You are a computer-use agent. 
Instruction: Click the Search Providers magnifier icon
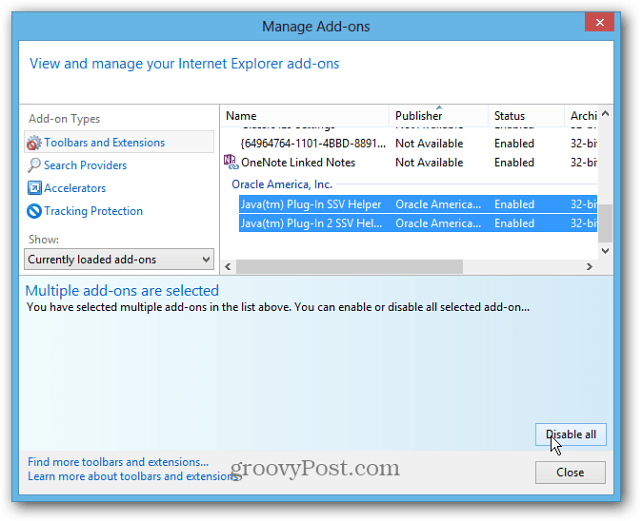pyautogui.click(x=34, y=165)
